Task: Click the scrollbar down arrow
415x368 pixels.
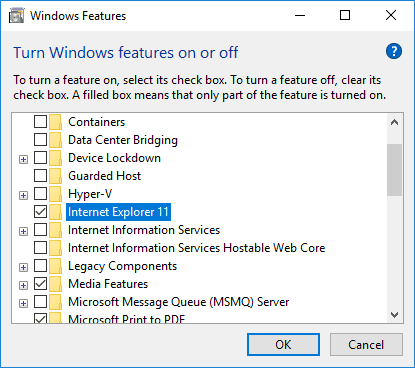Action: pos(395,315)
